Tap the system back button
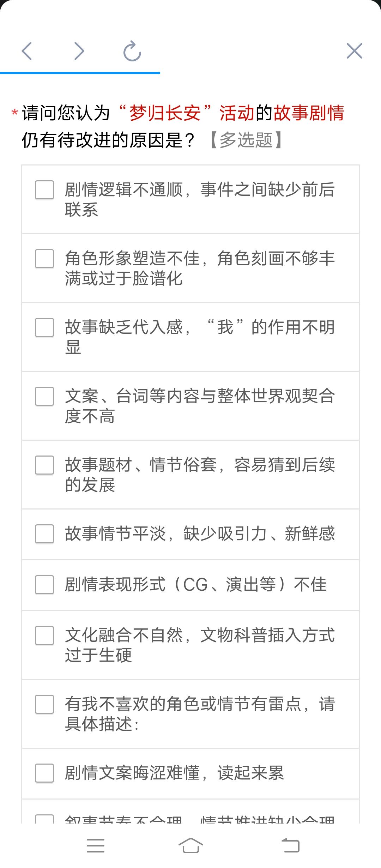 coord(290,845)
